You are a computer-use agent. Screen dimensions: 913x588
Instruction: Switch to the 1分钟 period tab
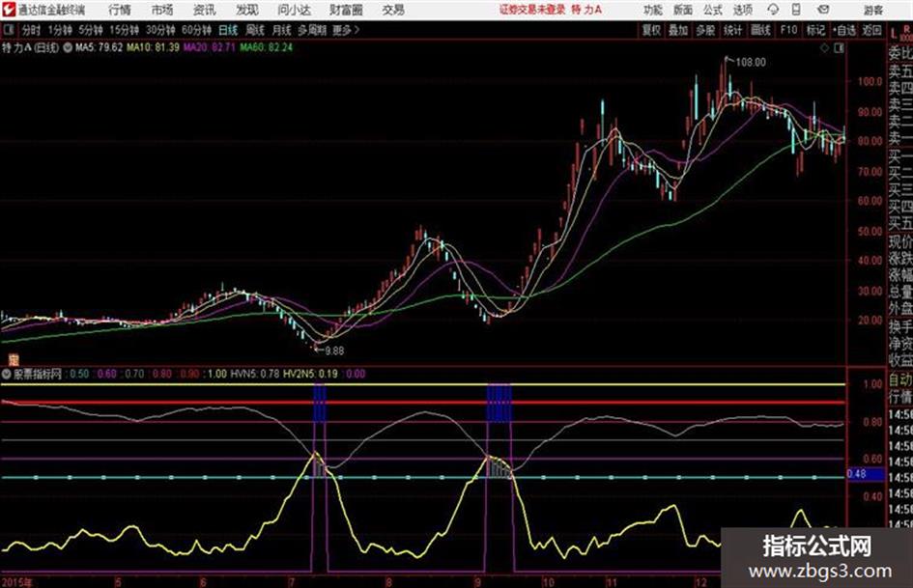click(60, 30)
